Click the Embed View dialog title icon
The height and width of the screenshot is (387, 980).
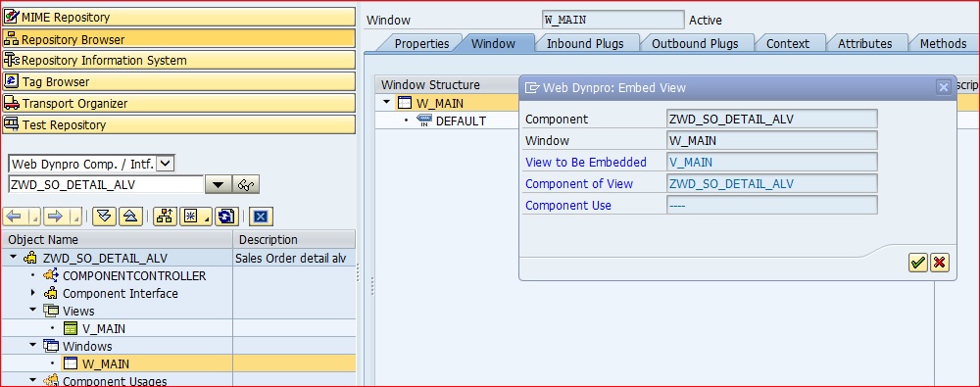[532, 87]
